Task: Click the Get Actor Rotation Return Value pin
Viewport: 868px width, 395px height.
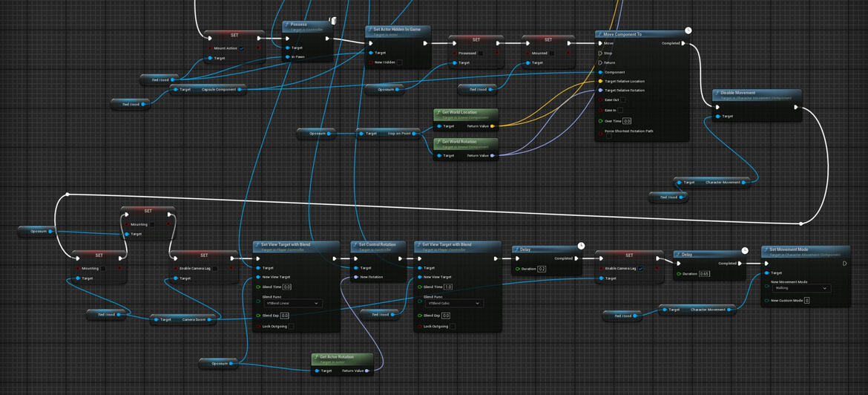Action: point(367,370)
